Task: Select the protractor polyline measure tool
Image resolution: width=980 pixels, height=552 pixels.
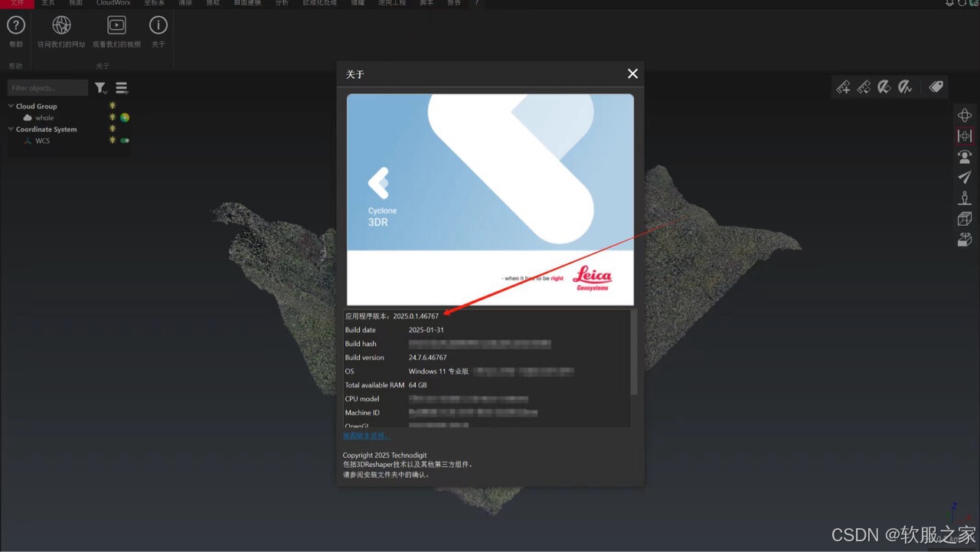Action: [x=905, y=87]
